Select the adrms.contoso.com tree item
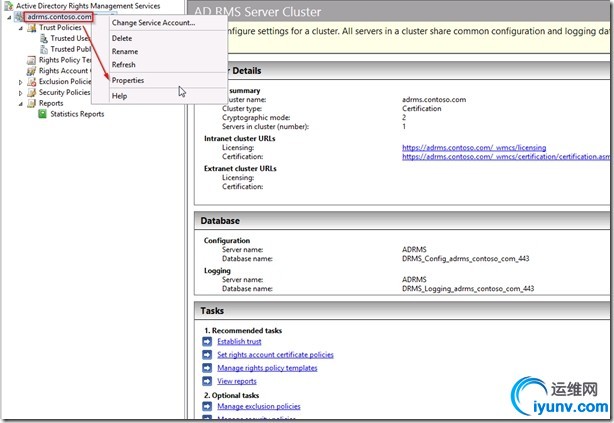Image resolution: width=614 pixels, height=423 pixels. (x=59, y=17)
